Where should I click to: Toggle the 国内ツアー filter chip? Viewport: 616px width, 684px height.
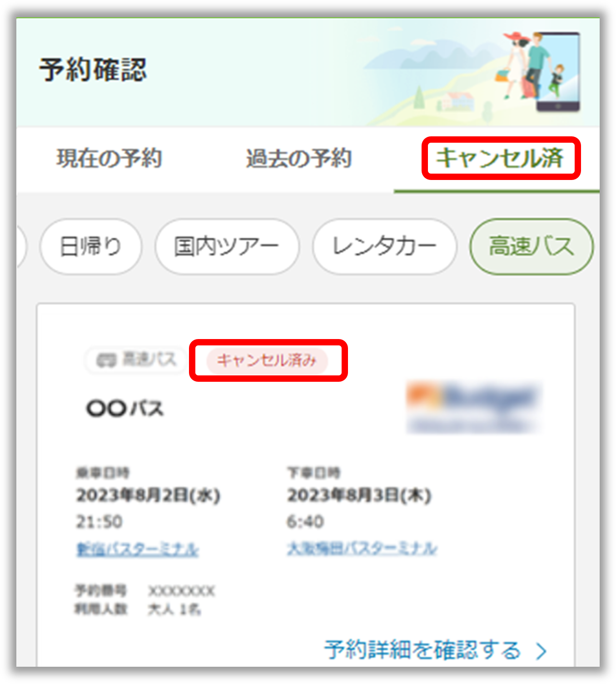point(227,247)
